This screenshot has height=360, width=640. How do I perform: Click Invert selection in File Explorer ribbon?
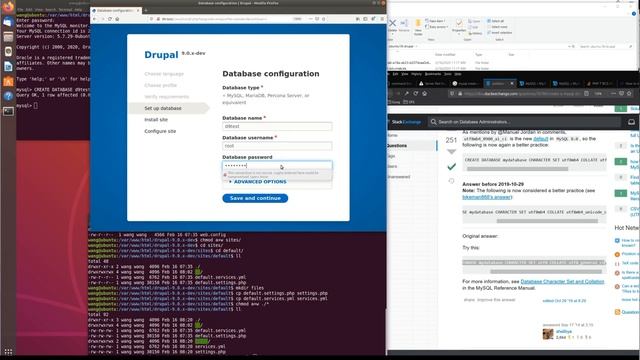[x=500, y=33]
